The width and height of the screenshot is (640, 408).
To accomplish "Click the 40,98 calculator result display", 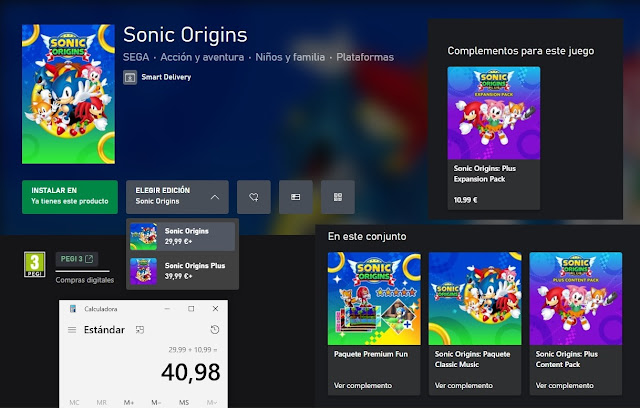I will click(191, 372).
